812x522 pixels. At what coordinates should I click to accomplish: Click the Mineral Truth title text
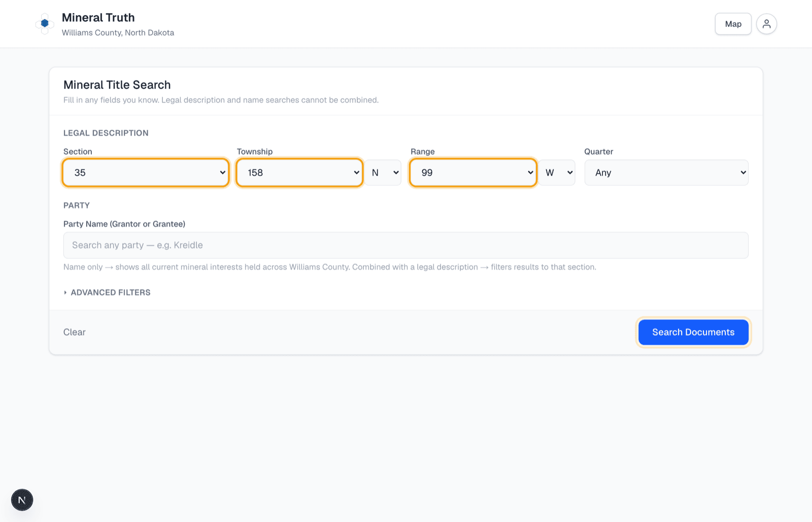[x=98, y=18]
